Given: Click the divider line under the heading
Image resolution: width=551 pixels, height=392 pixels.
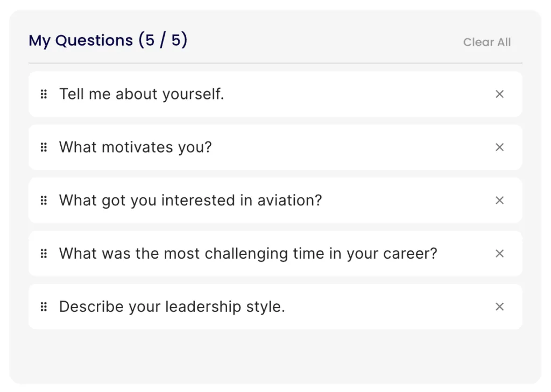Looking at the screenshot, I should (x=275, y=63).
